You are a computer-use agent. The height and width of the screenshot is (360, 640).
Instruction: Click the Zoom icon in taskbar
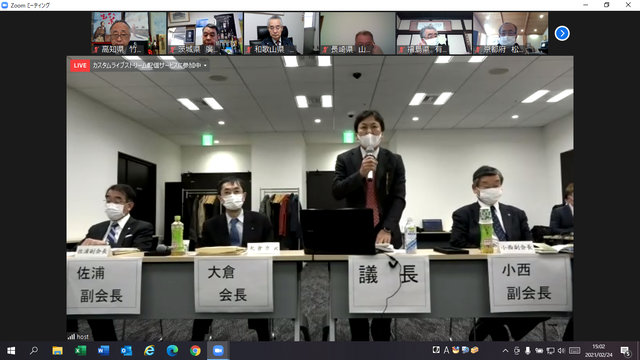click(x=218, y=351)
